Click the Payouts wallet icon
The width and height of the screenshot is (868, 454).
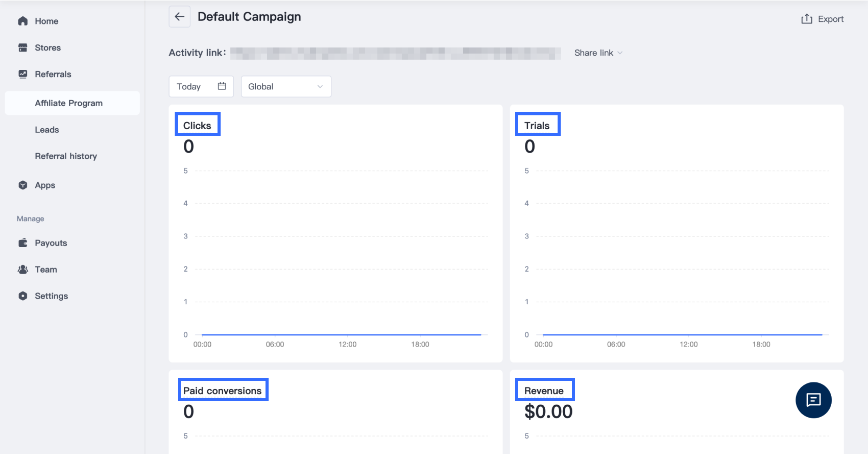pyautogui.click(x=23, y=243)
